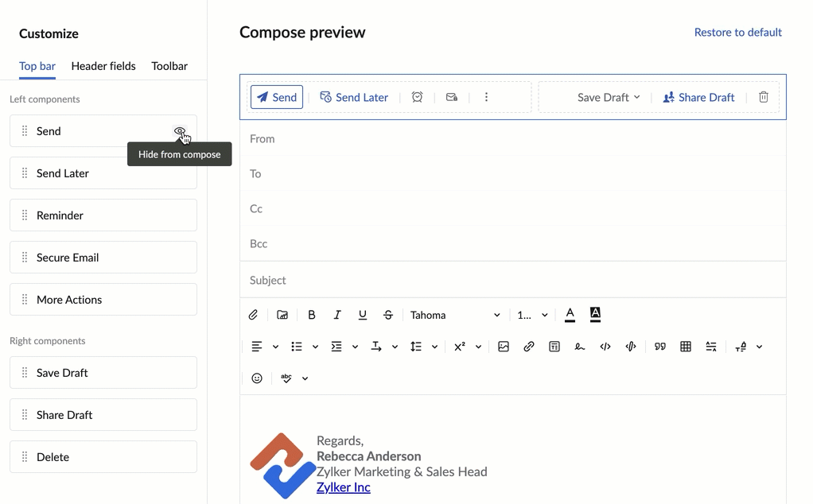The height and width of the screenshot is (504, 813).
Task: Click the Delete trash icon in preview
Action: coord(763,96)
